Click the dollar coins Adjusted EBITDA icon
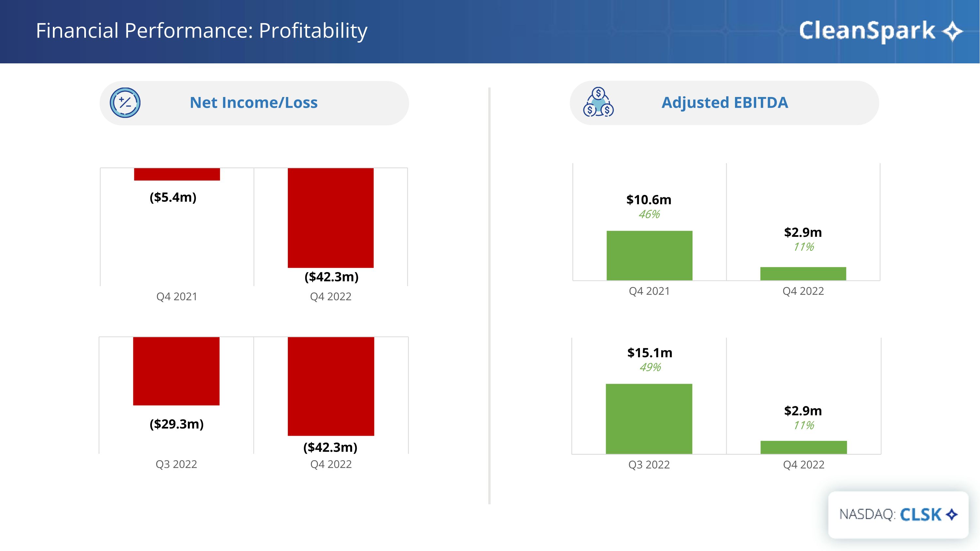This screenshot has width=980, height=551. pos(598,102)
